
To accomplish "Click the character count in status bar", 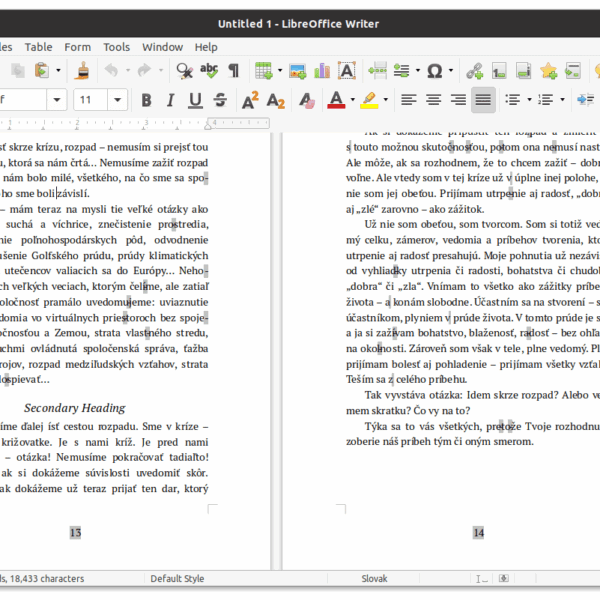I will [47, 579].
